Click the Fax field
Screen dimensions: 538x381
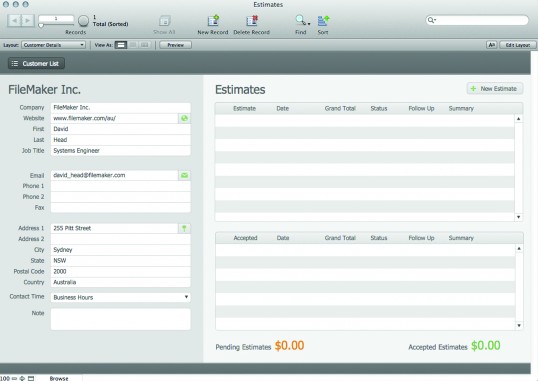point(120,208)
